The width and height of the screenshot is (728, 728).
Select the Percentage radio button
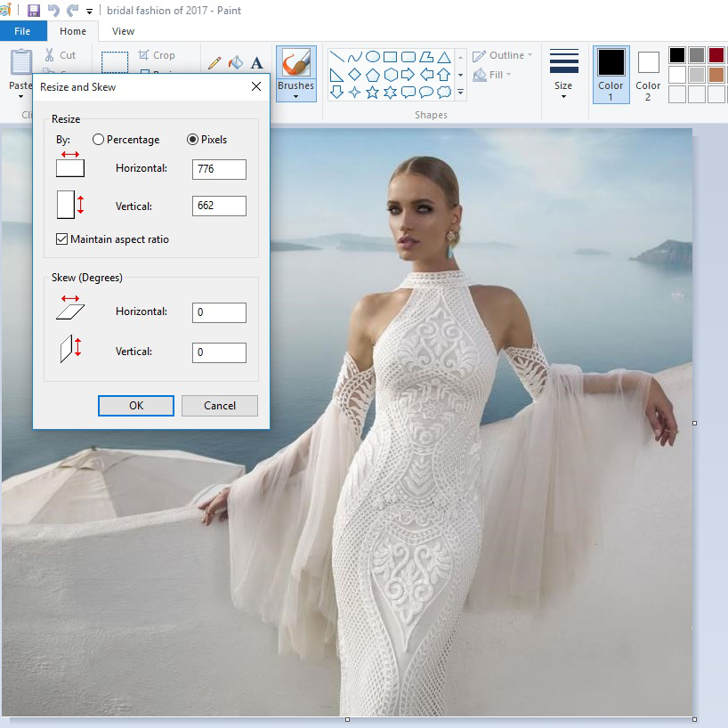coord(98,140)
